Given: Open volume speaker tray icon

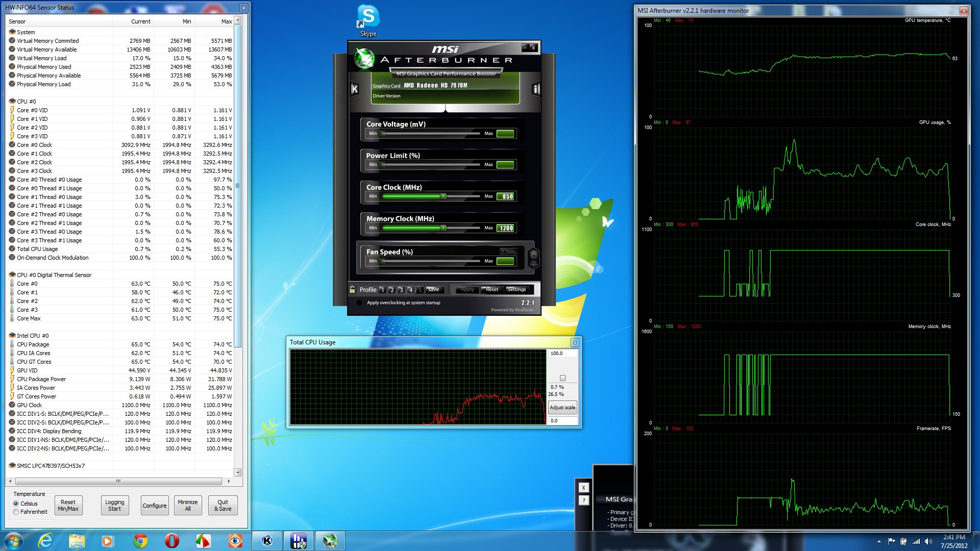Looking at the screenshot, I should click(x=928, y=541).
